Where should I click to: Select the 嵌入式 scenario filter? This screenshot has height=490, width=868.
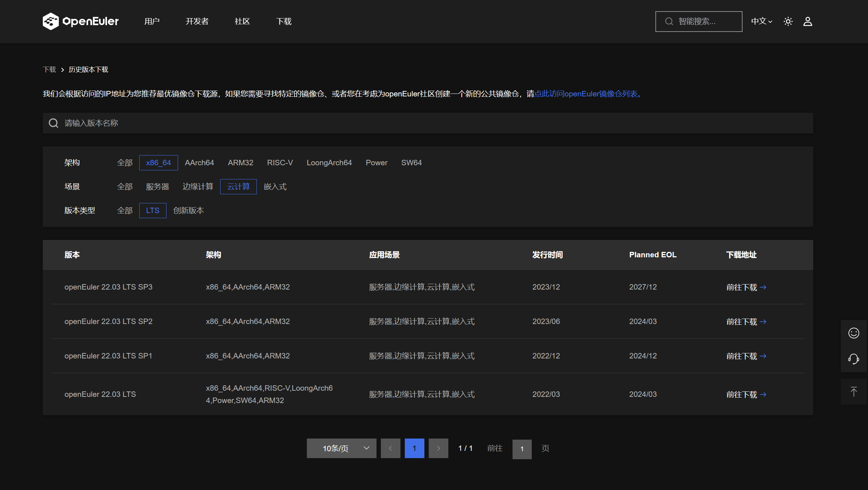pyautogui.click(x=275, y=187)
